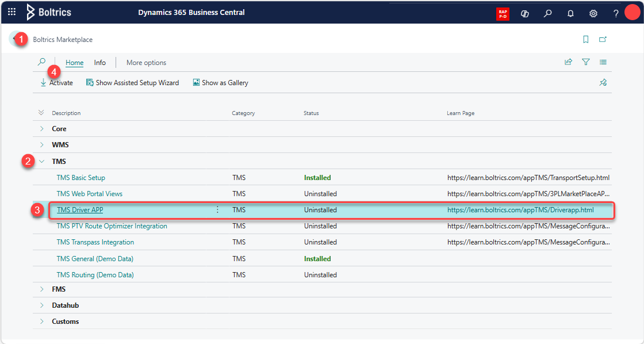Expand the Customs group

click(x=42, y=322)
